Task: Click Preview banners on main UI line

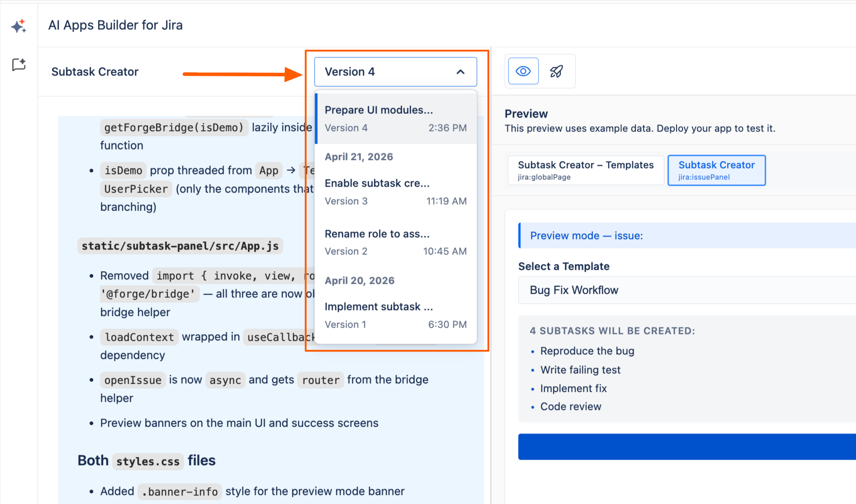Action: click(239, 423)
